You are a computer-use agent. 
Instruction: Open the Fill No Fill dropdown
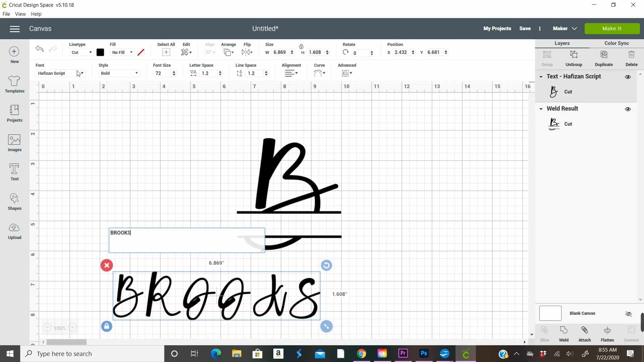[x=122, y=52]
